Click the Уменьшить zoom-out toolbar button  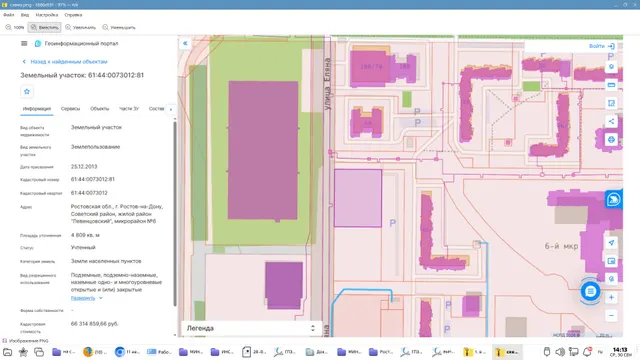(119, 27)
